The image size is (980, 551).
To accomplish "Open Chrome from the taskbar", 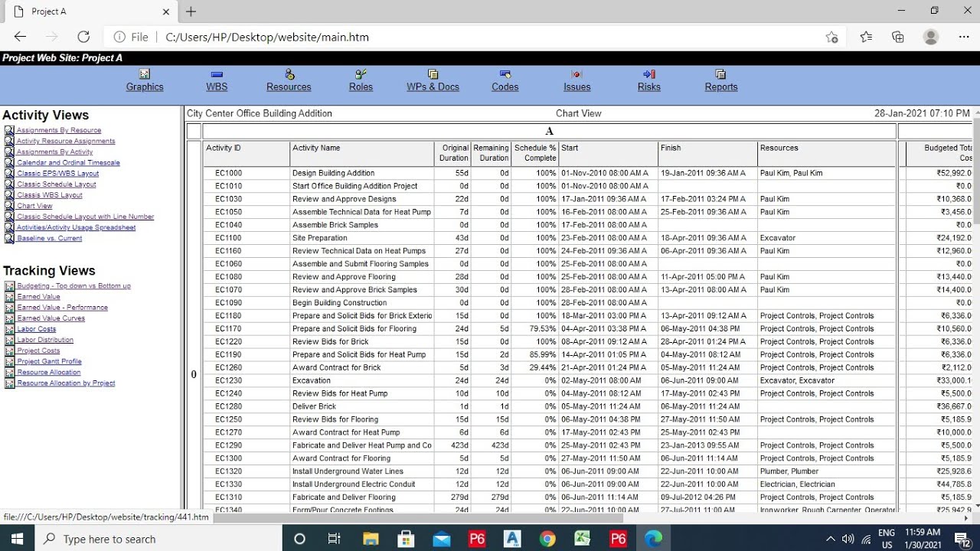I will (547, 539).
